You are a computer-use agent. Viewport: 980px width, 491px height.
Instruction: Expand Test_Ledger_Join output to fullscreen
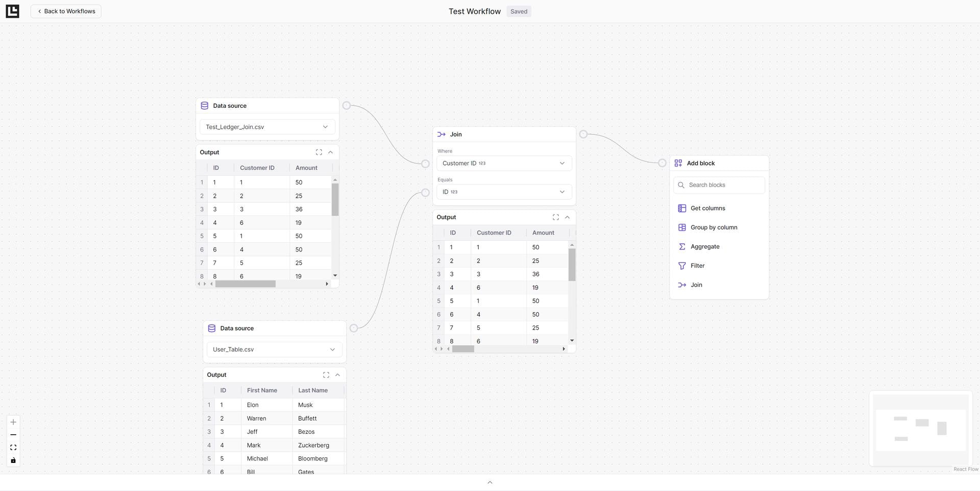click(318, 152)
